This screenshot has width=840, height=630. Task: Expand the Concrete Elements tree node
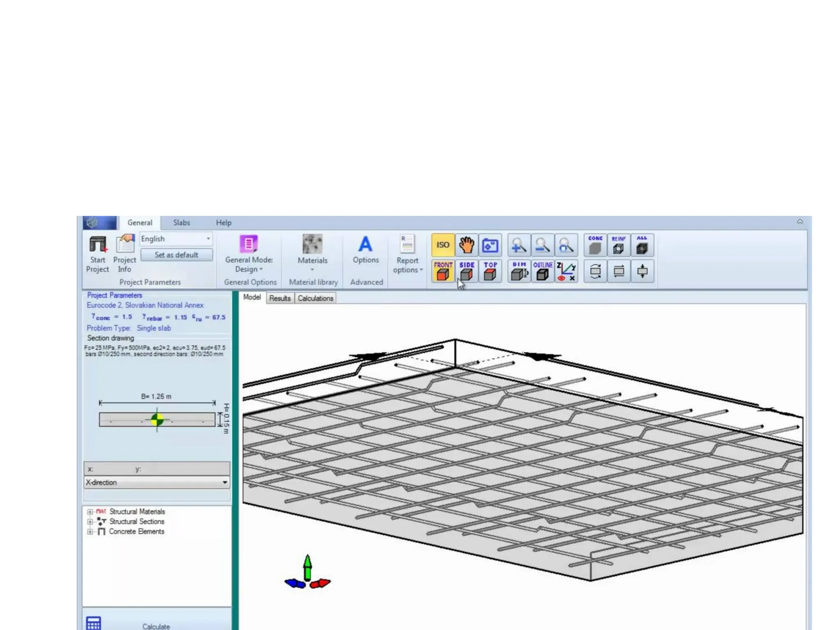tap(90, 532)
